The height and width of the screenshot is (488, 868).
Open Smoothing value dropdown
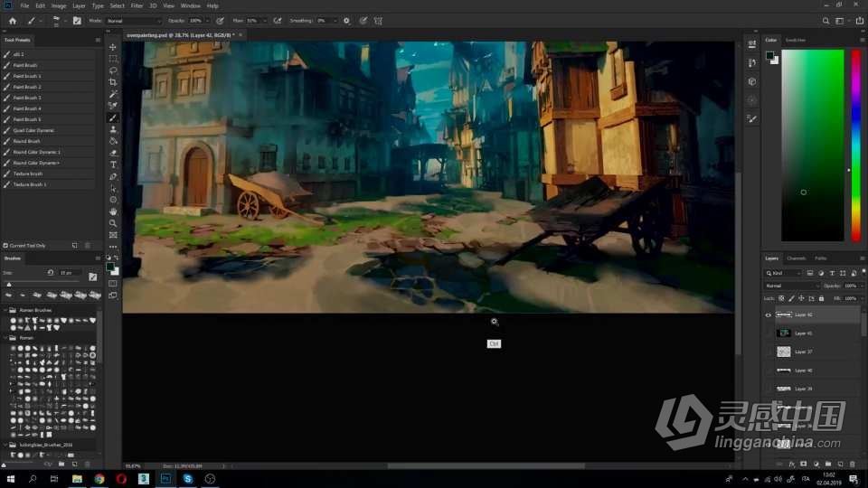tap(335, 21)
